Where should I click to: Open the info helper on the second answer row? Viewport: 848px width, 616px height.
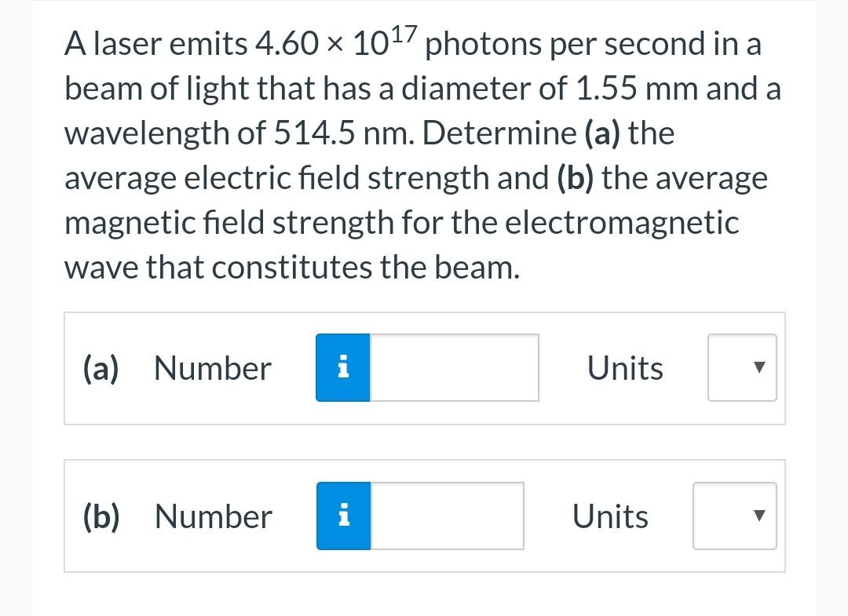(x=342, y=516)
